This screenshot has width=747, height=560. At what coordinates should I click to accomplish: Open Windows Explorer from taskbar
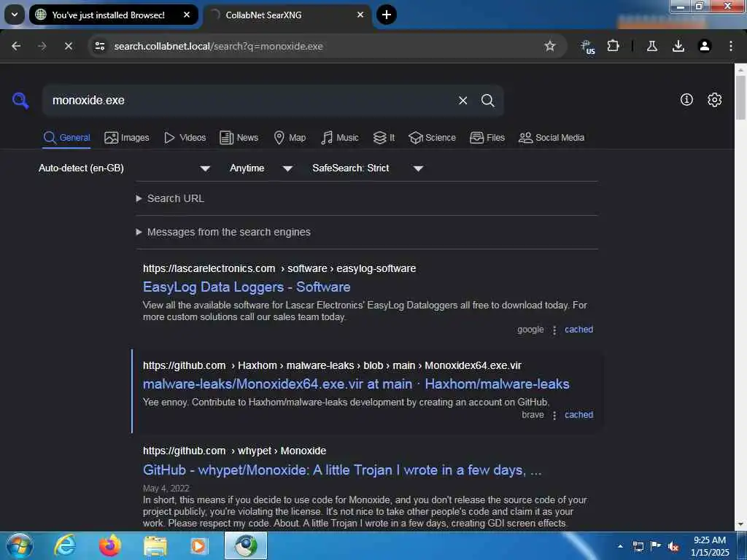[x=155, y=545]
